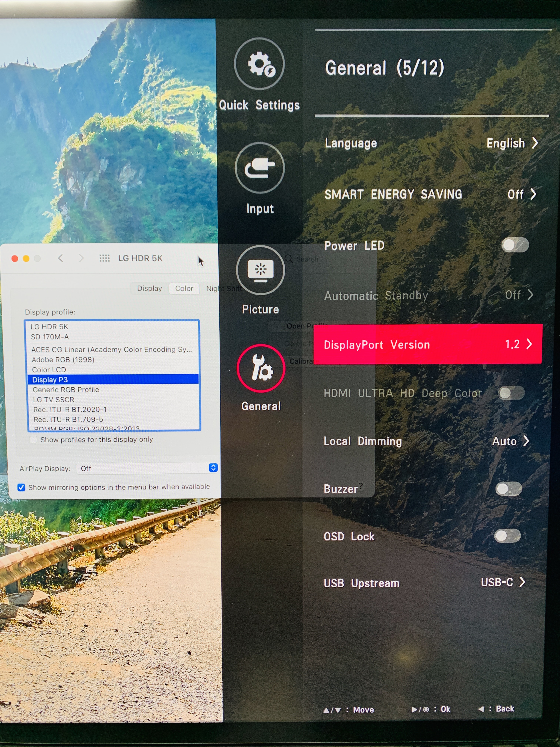Toggle the Power LED switch
Viewport: 560px width, 747px height.
point(515,245)
